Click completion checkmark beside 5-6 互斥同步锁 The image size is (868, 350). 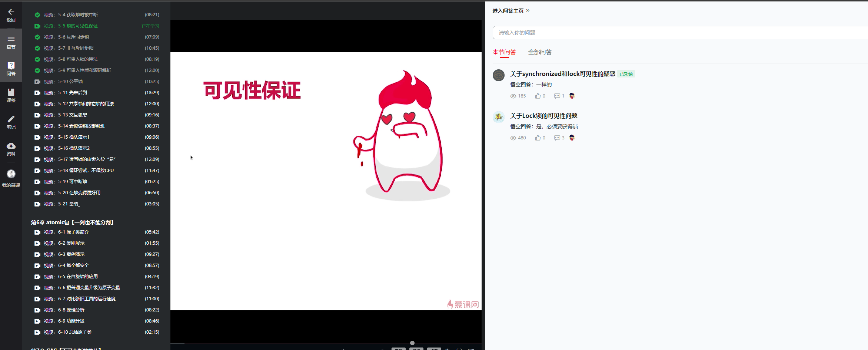37,37
